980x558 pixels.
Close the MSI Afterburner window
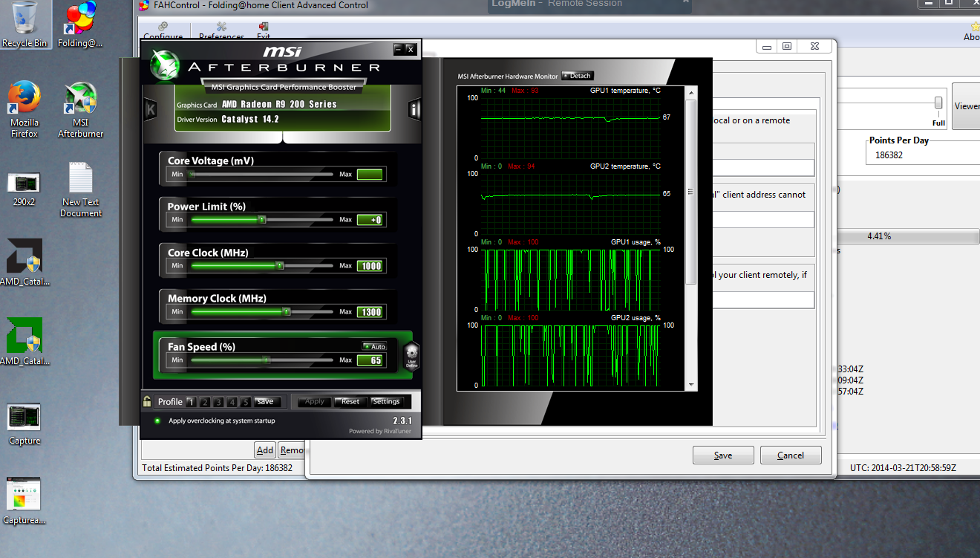(411, 48)
